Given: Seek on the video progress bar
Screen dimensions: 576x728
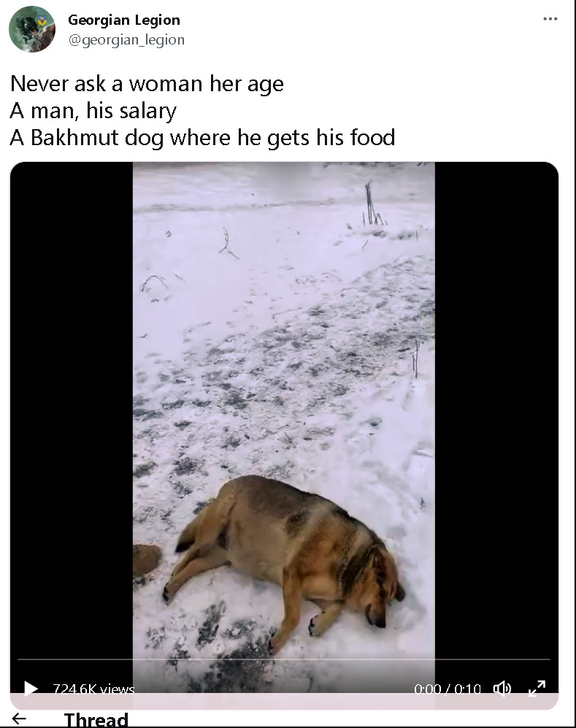Looking at the screenshot, I should coord(284,659).
